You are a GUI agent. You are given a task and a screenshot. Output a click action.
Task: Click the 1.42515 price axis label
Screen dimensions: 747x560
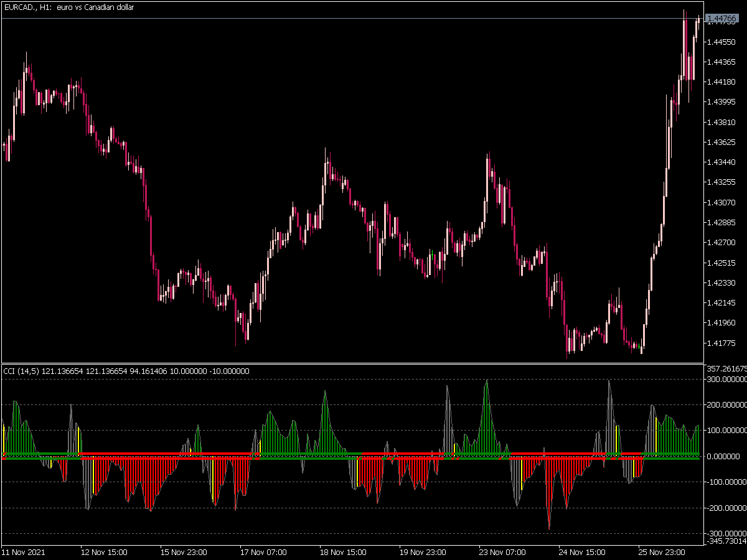(x=722, y=263)
